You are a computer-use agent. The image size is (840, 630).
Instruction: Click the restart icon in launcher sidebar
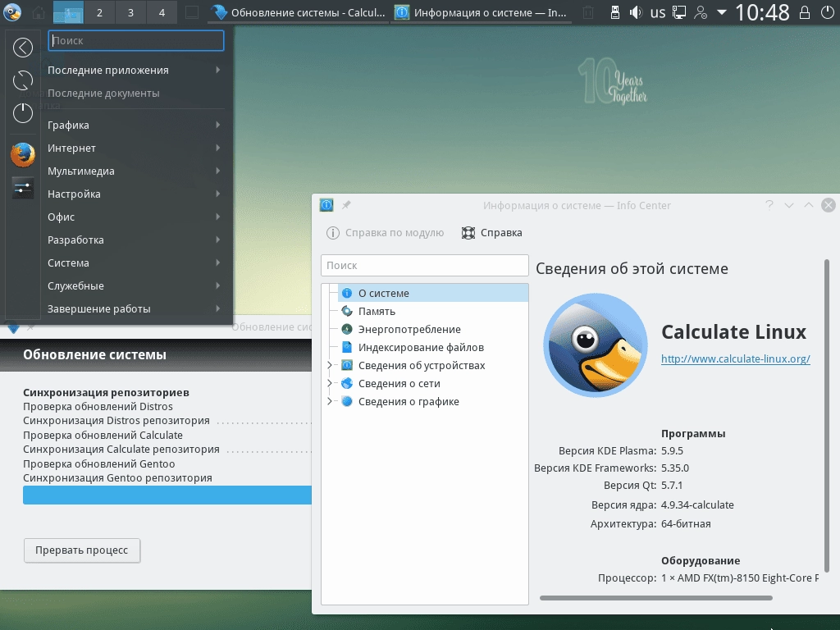point(22,80)
